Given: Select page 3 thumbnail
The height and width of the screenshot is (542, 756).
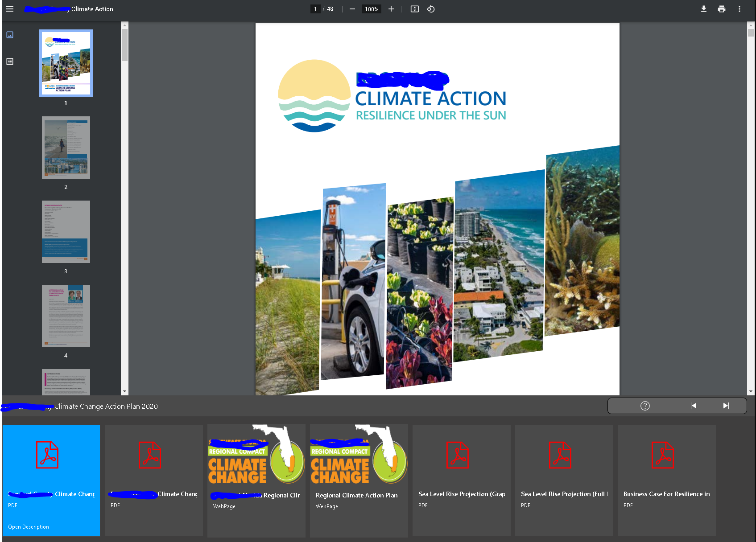Looking at the screenshot, I should [66, 232].
